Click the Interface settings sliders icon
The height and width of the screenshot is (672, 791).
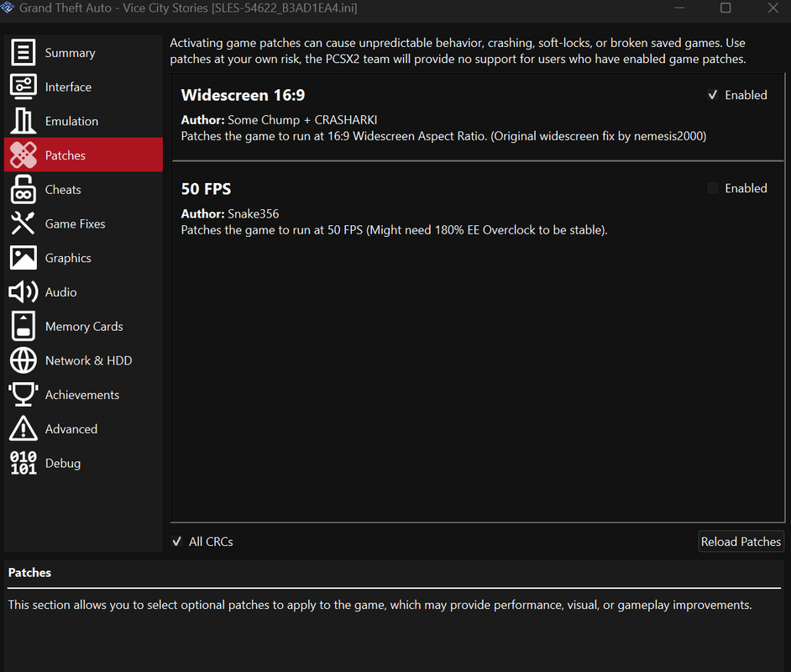pyautogui.click(x=24, y=87)
